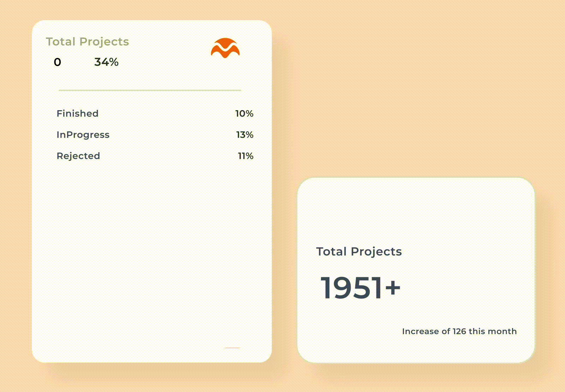Select the Rejected status label
565x392 pixels.
click(x=78, y=156)
